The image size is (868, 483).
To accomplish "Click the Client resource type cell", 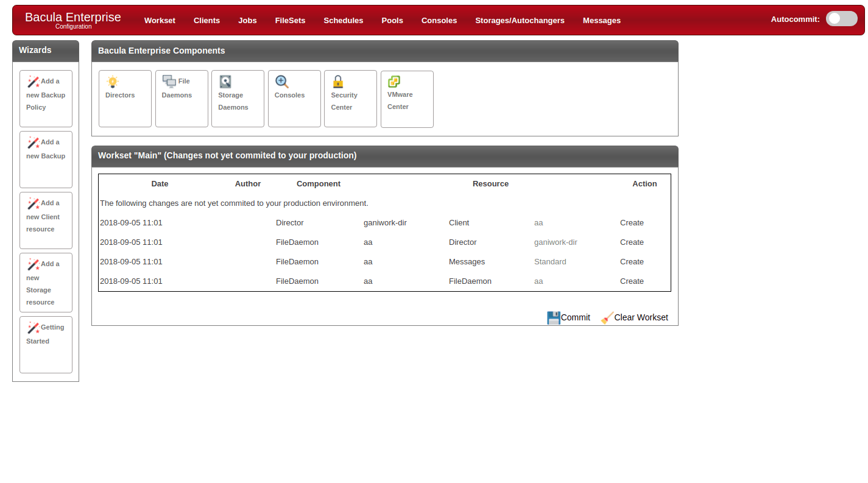I will [459, 223].
